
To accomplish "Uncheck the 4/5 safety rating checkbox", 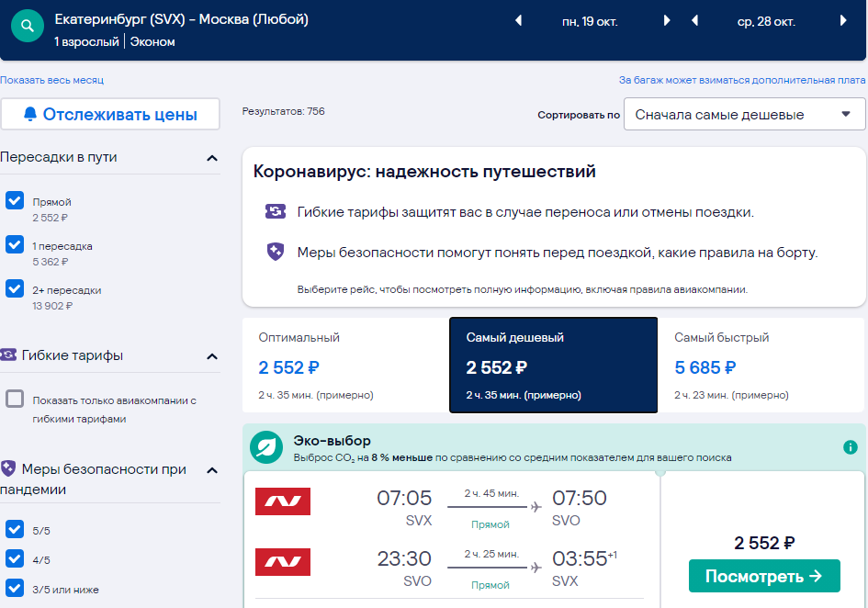I will coord(15,558).
